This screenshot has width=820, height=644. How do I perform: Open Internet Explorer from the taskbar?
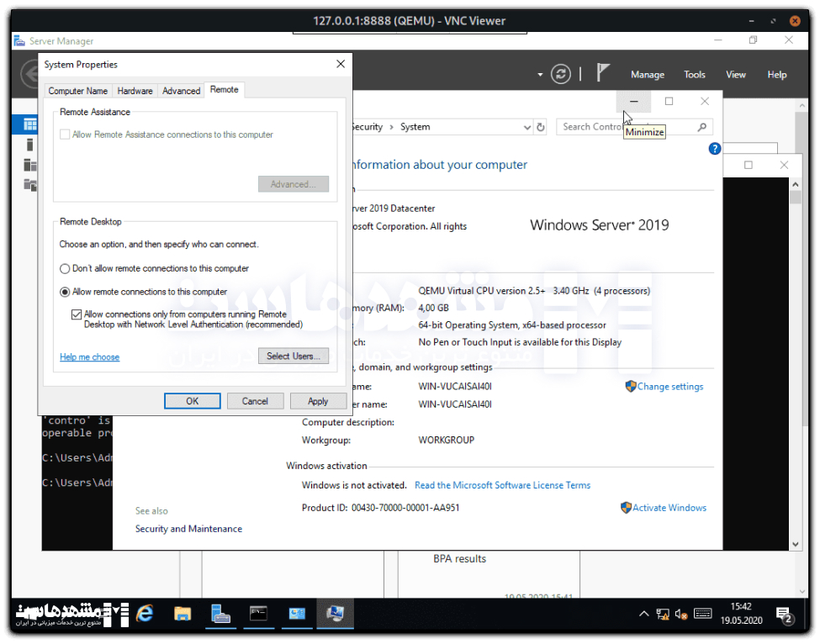coord(145,615)
